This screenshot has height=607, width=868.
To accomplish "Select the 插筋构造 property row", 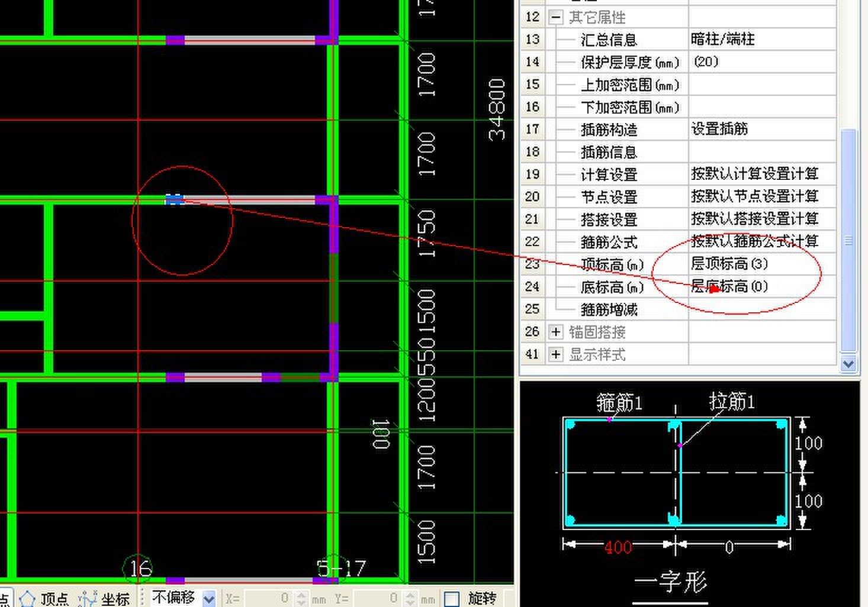I will tap(678, 130).
